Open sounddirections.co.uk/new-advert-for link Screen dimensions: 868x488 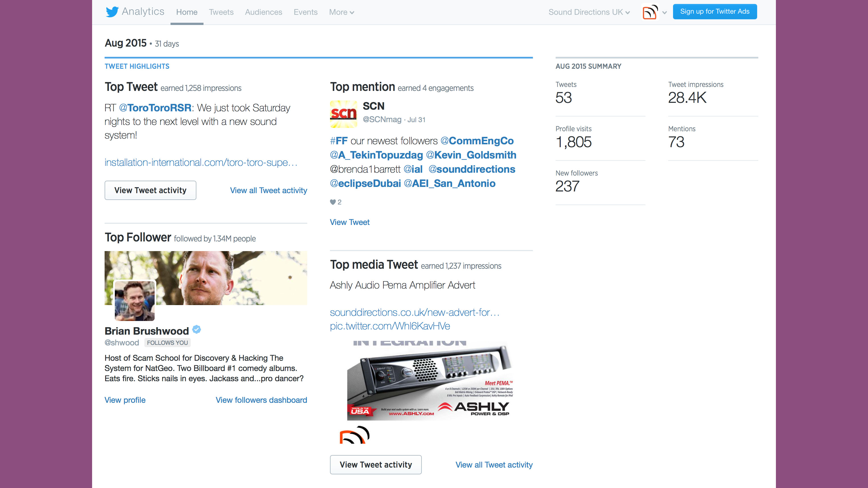coord(414,312)
